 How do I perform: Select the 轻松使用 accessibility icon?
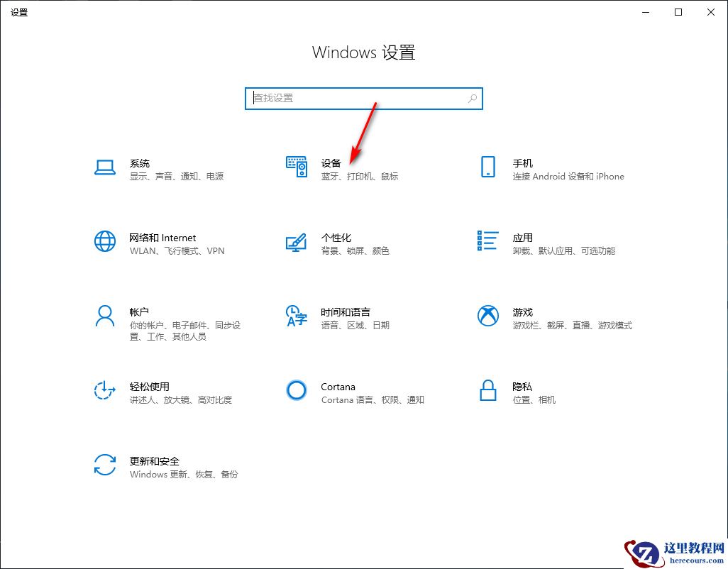pos(105,391)
